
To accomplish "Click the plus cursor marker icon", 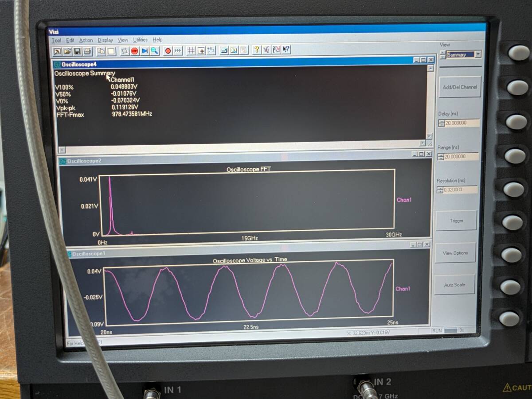I will pyautogui.click(x=201, y=50).
